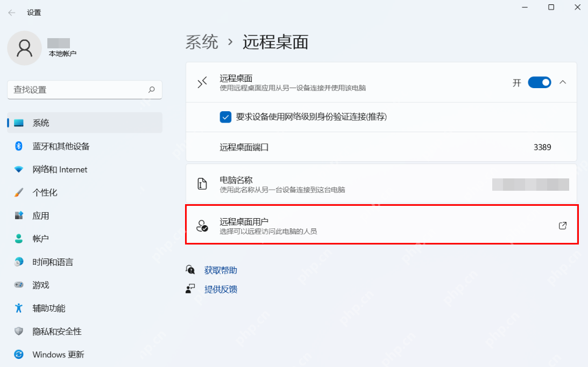Click the Wi-Fi icon beside 网络和 Internet
The height and width of the screenshot is (367, 588).
19,169
